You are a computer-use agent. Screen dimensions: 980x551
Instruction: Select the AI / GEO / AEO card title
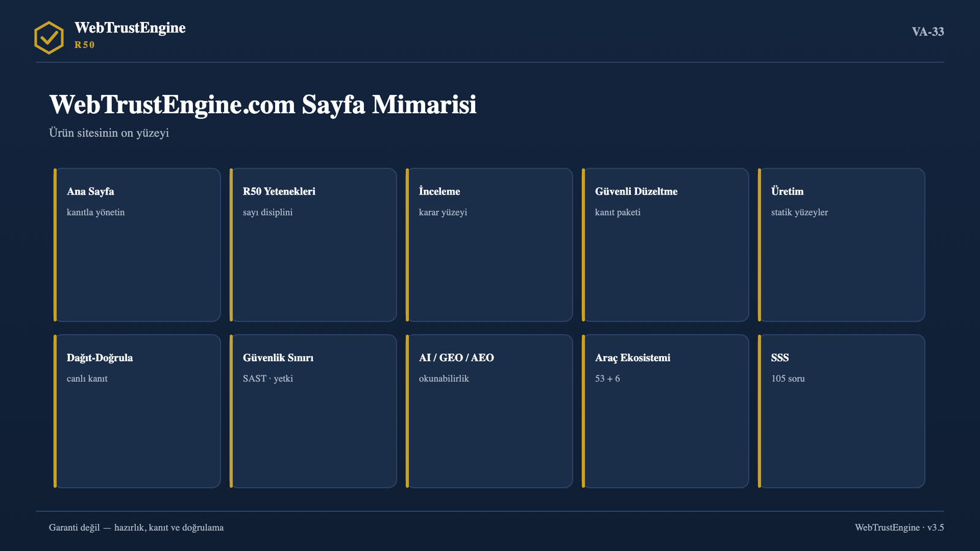click(456, 358)
